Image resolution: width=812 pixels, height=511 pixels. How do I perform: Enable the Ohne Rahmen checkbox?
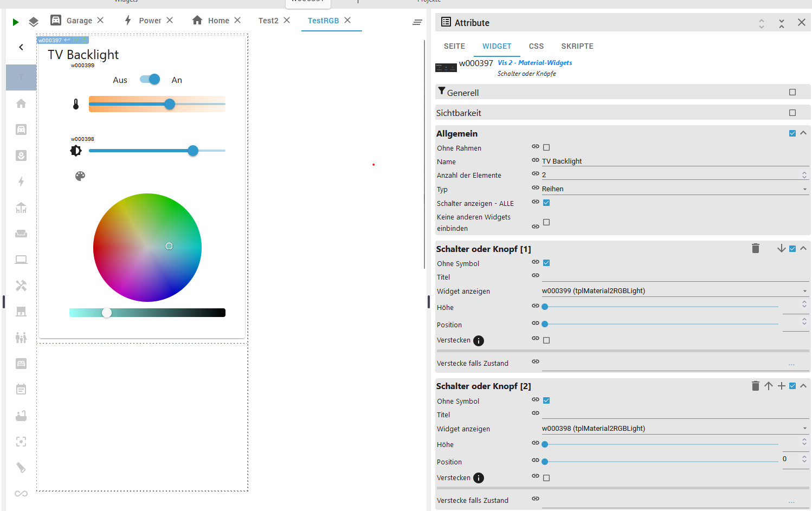tap(546, 147)
